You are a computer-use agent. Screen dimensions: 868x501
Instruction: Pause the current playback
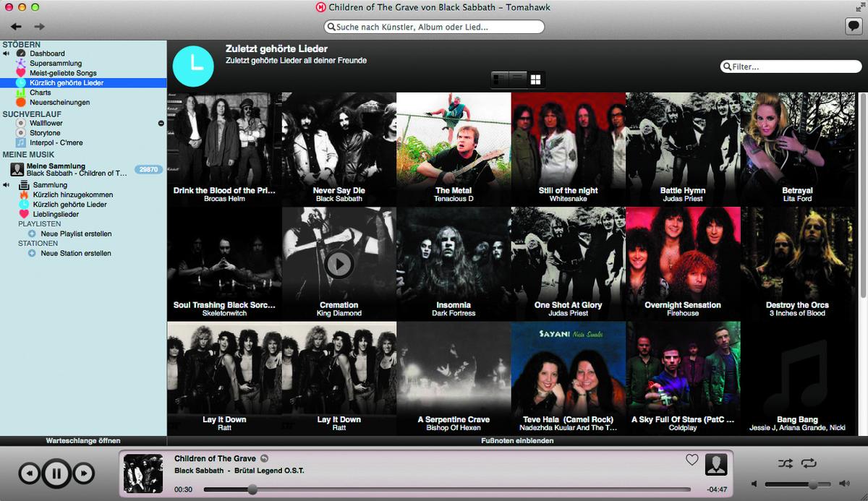click(56, 474)
